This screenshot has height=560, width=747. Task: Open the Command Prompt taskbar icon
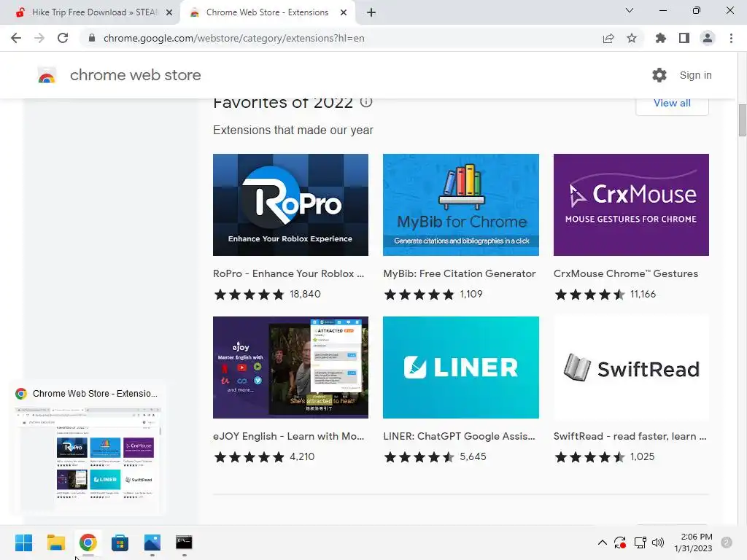pos(184,542)
